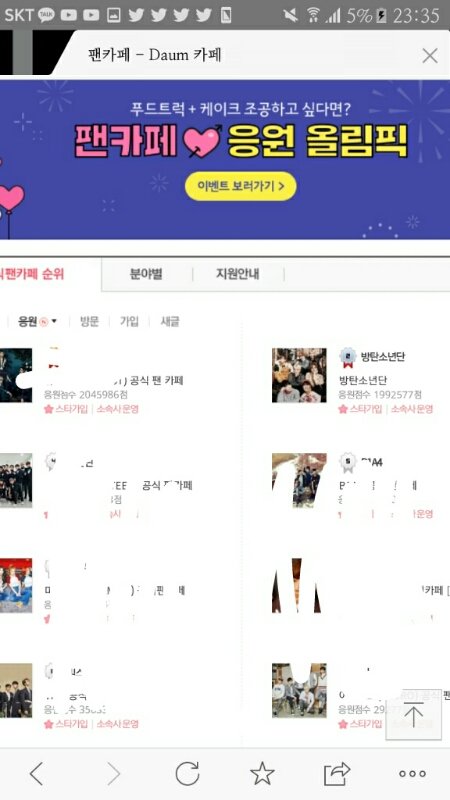Bookmark page with the star icon

click(262, 774)
